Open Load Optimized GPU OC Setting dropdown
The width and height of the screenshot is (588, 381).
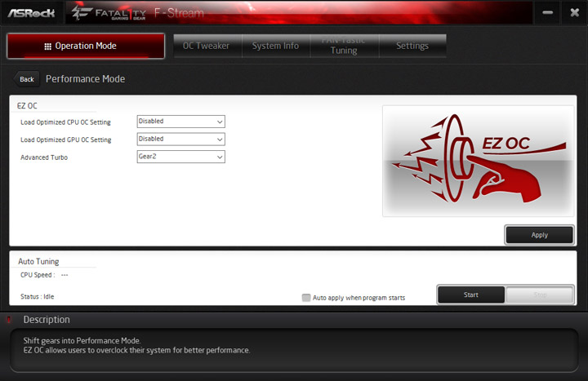pyautogui.click(x=180, y=139)
